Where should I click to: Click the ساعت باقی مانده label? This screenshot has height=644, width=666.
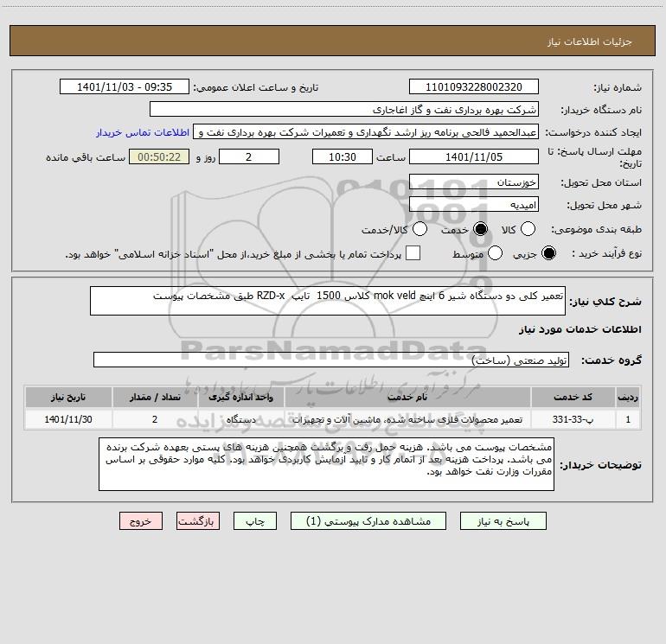(86, 157)
